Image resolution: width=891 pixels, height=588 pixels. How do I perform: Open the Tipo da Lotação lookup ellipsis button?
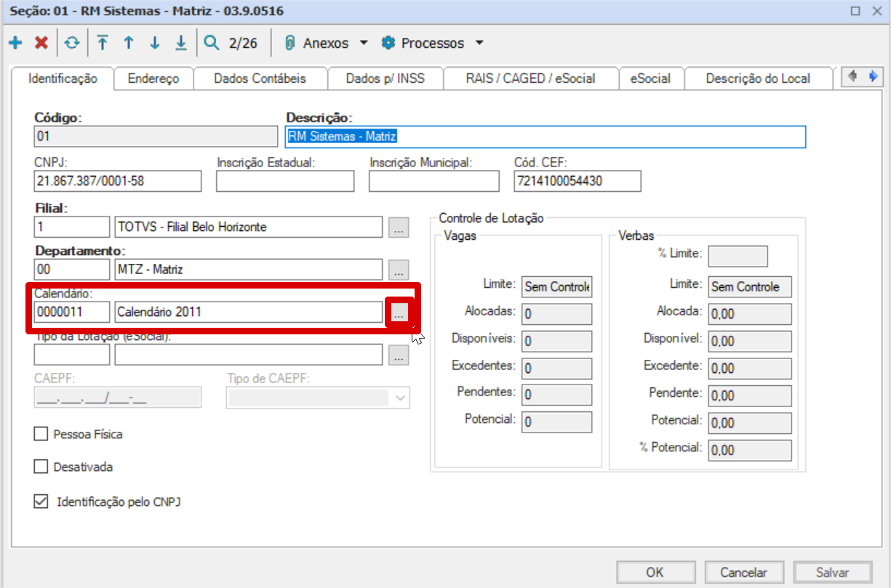point(398,355)
